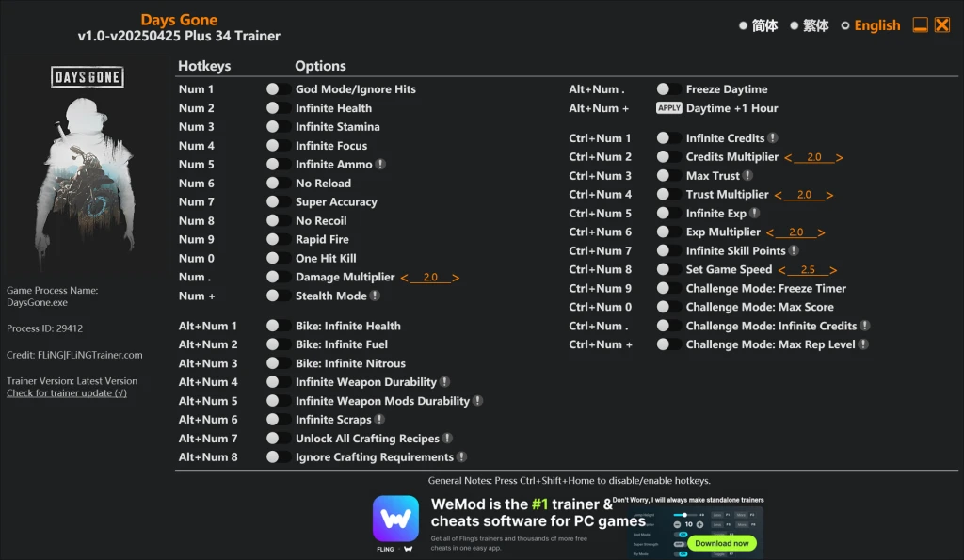Increase Trust Multiplier with right arrow

(829, 196)
